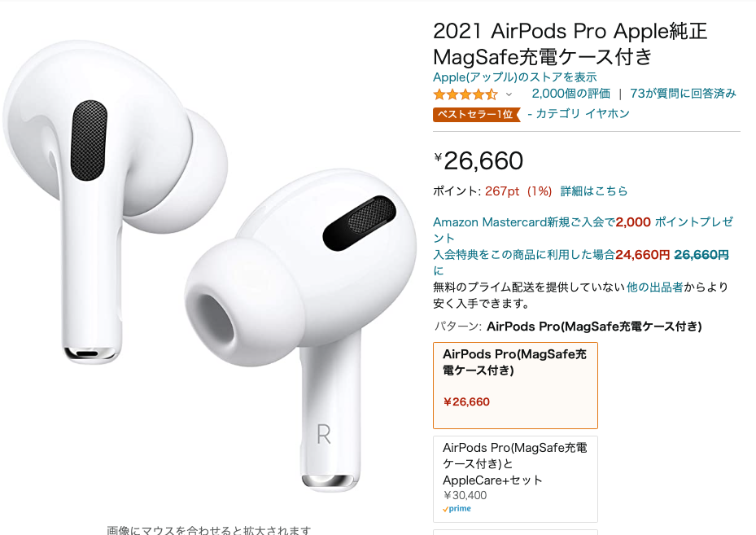Click the star rating icons

tap(465, 94)
